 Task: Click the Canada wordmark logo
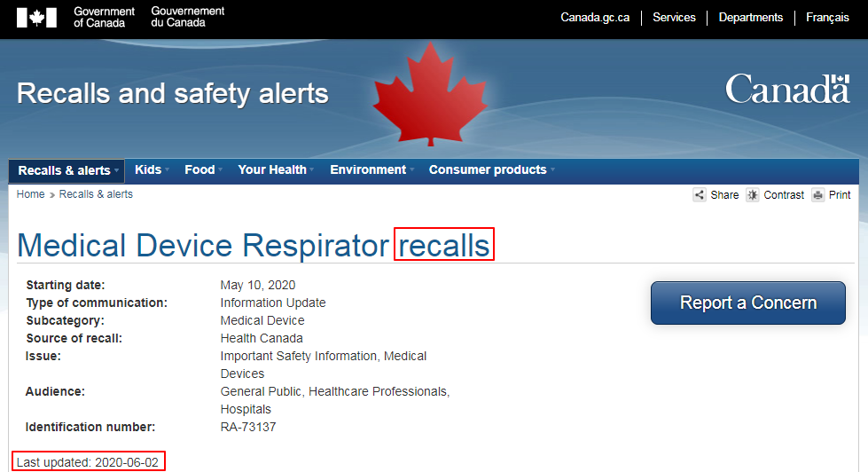(787, 90)
